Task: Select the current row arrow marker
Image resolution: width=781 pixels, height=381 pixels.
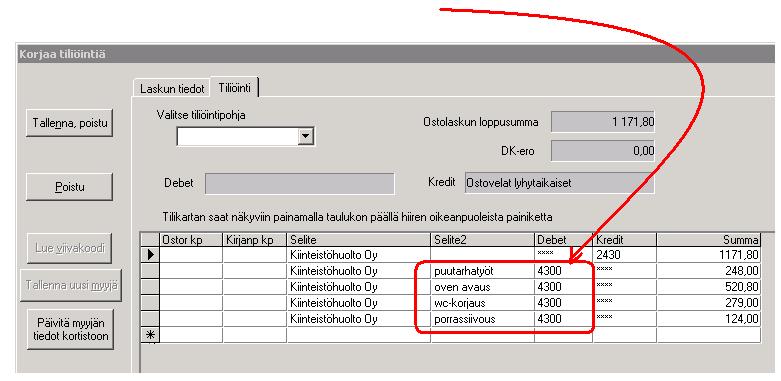Action: pos(150,255)
